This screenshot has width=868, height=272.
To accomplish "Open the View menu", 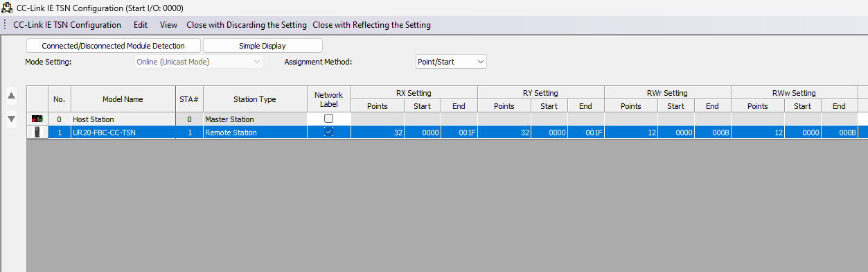I will [168, 25].
